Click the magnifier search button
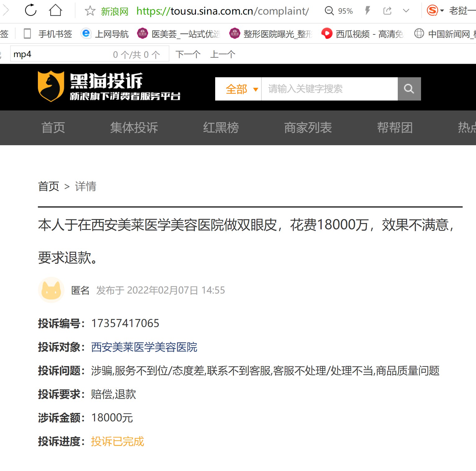 [x=409, y=89]
